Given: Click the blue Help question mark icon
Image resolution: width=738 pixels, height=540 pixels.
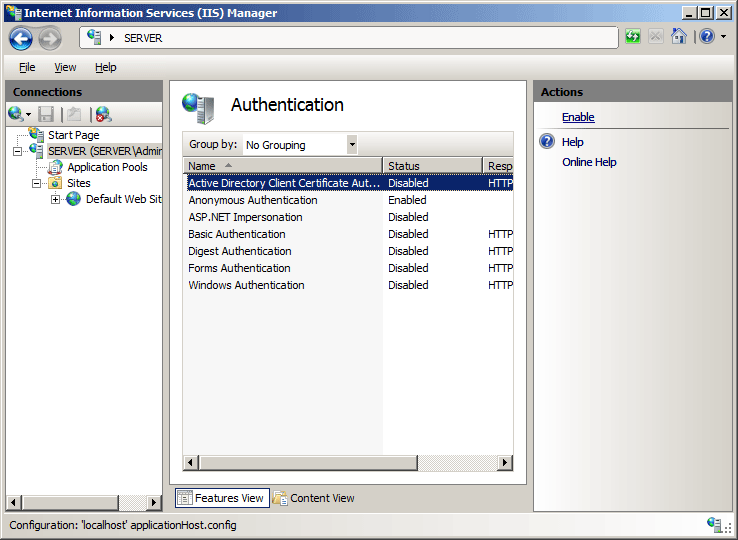Looking at the screenshot, I should click(x=706, y=36).
